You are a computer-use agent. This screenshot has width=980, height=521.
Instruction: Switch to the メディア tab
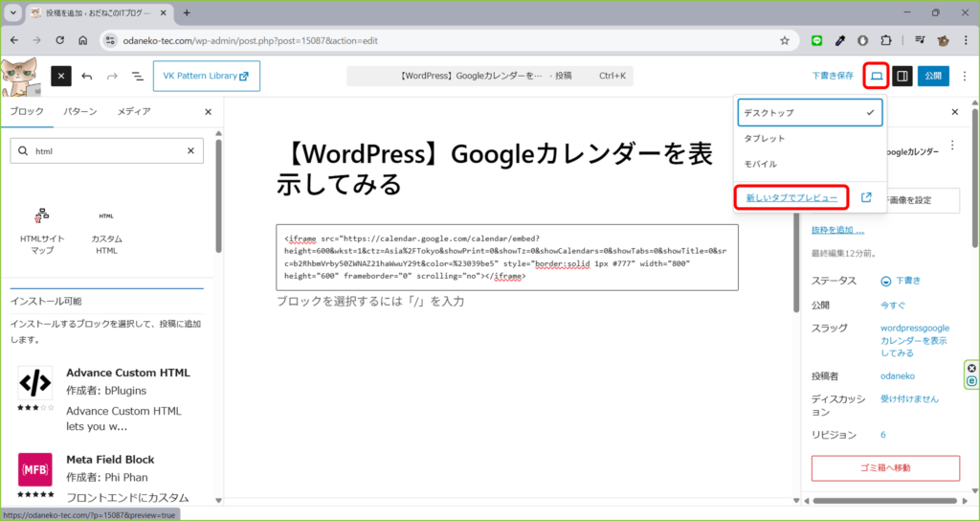(133, 112)
